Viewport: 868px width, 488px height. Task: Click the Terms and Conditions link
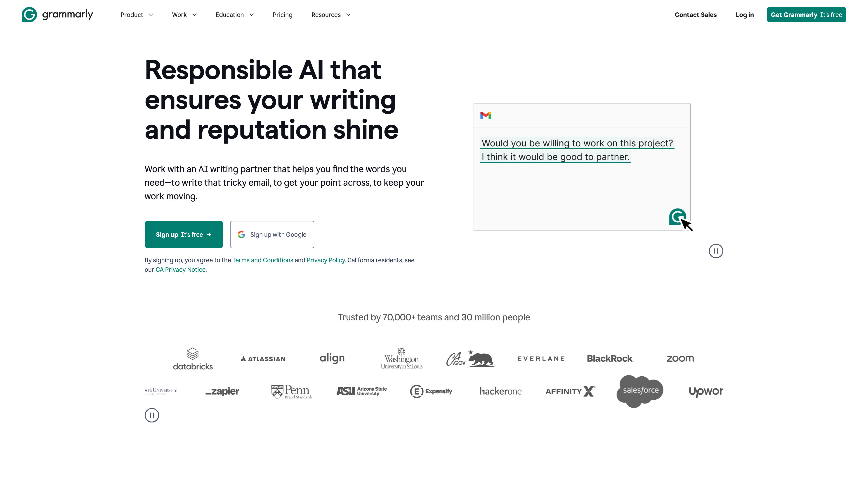[262, 260]
